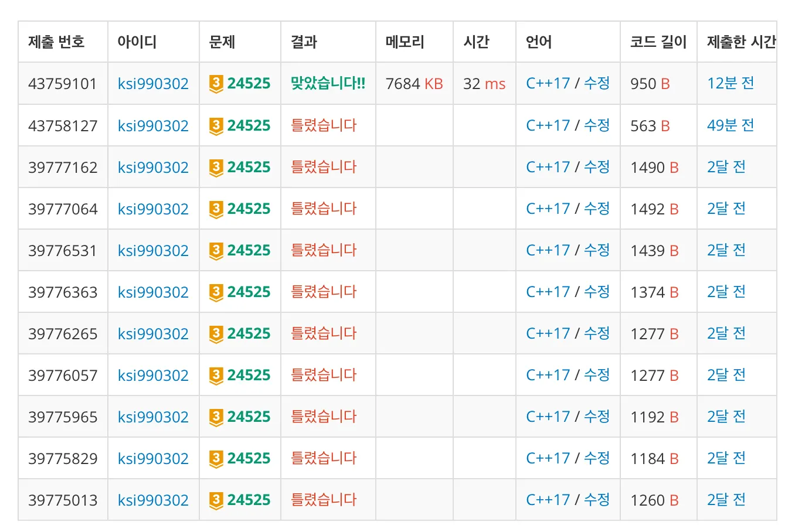Click tier badge icon in row 39776057

click(x=216, y=376)
